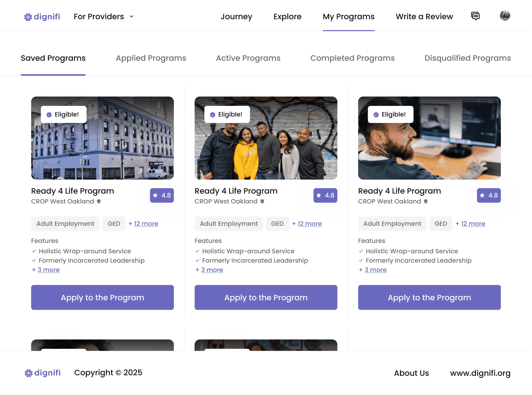Show '3 more' features on the bearded man card
532x395 pixels.
click(x=376, y=270)
